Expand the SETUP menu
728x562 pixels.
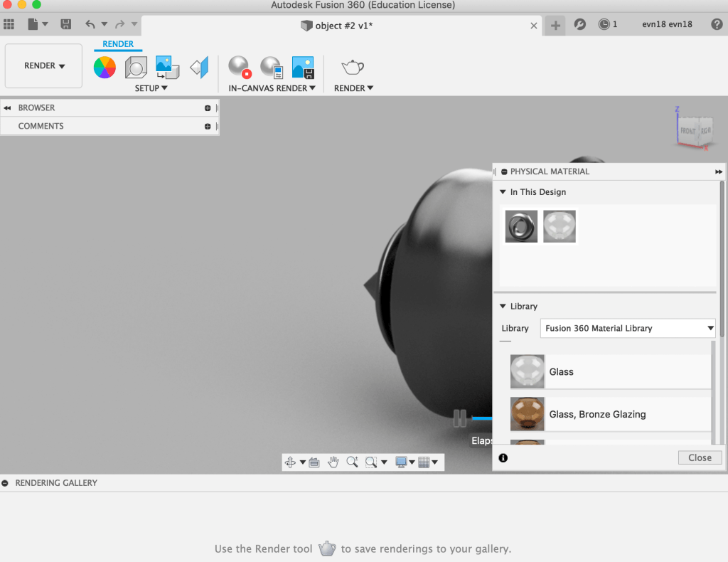[x=151, y=88]
